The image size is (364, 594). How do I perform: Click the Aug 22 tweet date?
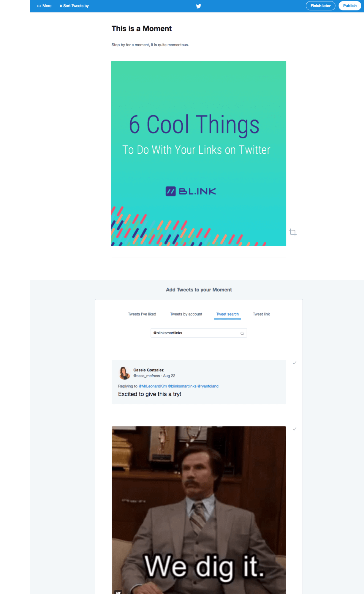(x=169, y=376)
